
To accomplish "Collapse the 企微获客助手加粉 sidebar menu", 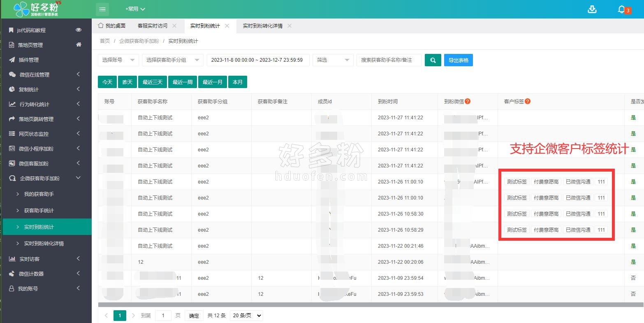I will (78, 178).
